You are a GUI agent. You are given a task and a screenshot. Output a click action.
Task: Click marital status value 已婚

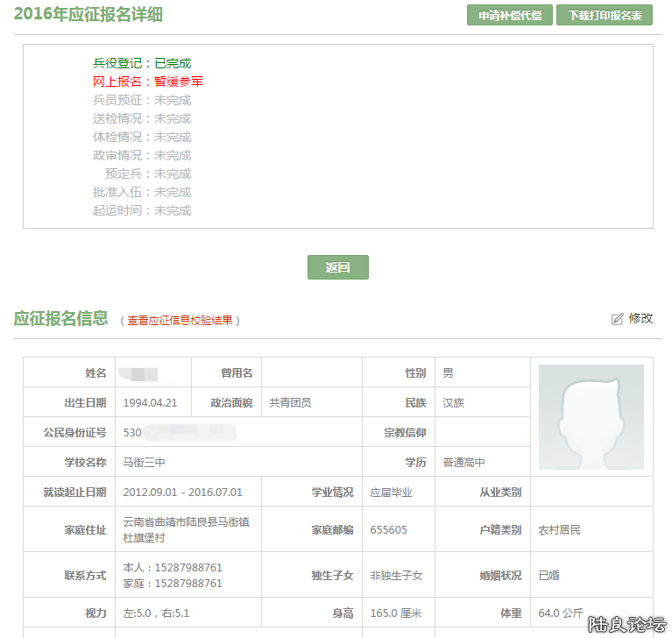pyautogui.click(x=549, y=575)
